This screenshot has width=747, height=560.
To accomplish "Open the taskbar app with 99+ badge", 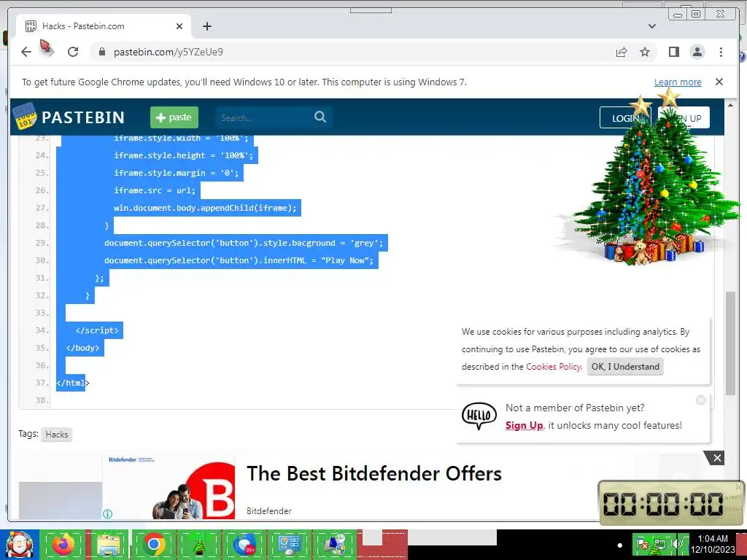I will tap(244, 545).
